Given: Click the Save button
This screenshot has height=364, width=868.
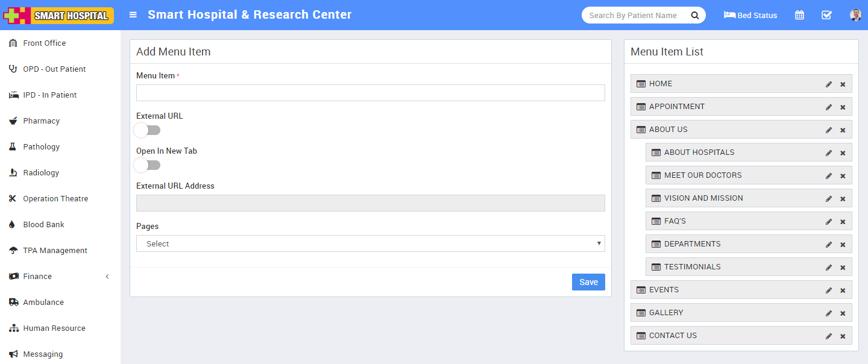Looking at the screenshot, I should point(588,282).
